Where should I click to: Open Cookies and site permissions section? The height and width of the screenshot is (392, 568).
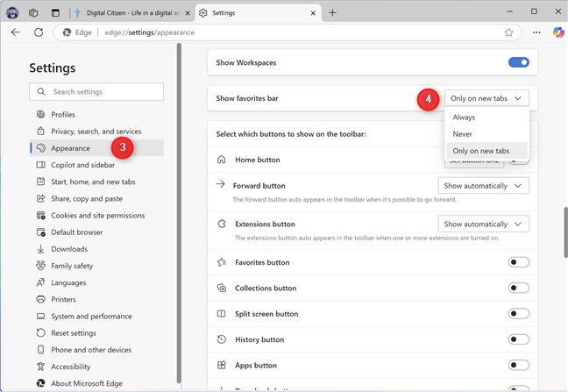click(96, 215)
